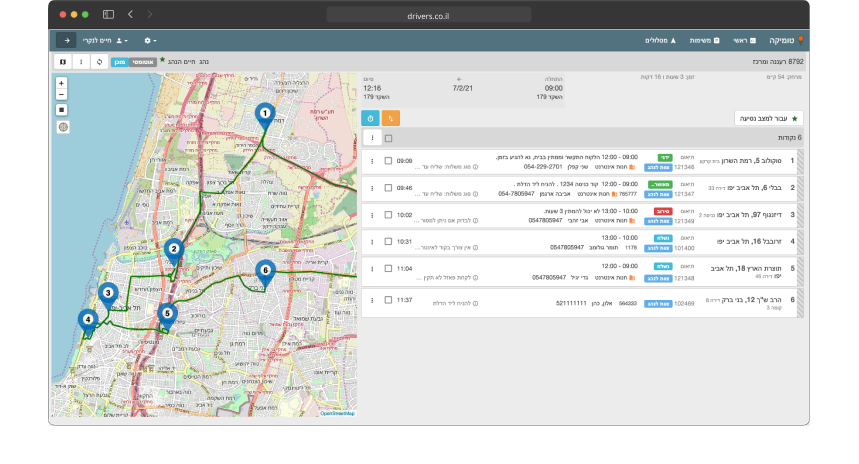Click the OpenStreetMap attribution link
The width and height of the screenshot is (859, 464).
click(x=337, y=414)
